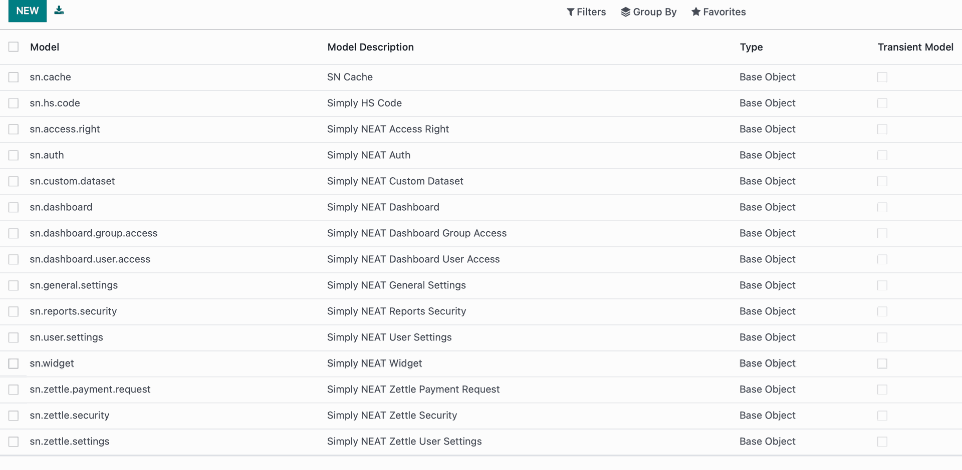Open the Favorites dropdown
The image size is (962, 470).
(x=718, y=12)
